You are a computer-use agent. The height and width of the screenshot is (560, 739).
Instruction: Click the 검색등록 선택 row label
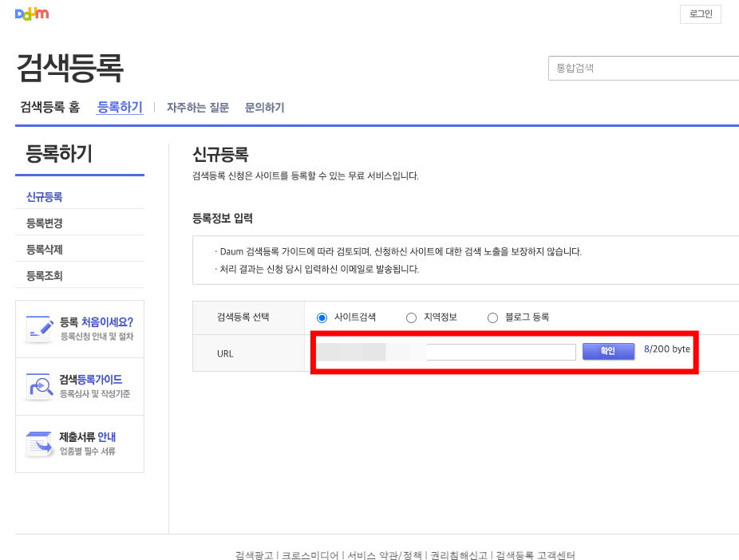pyautogui.click(x=243, y=317)
